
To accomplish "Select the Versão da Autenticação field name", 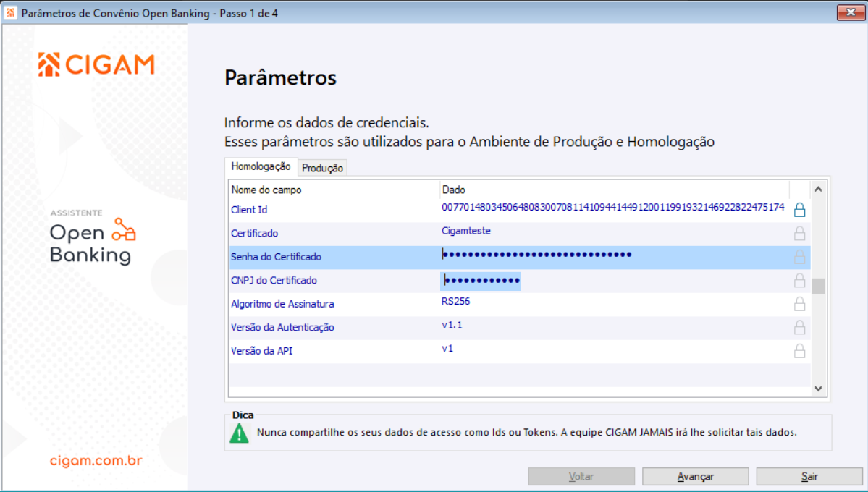I will (282, 328).
